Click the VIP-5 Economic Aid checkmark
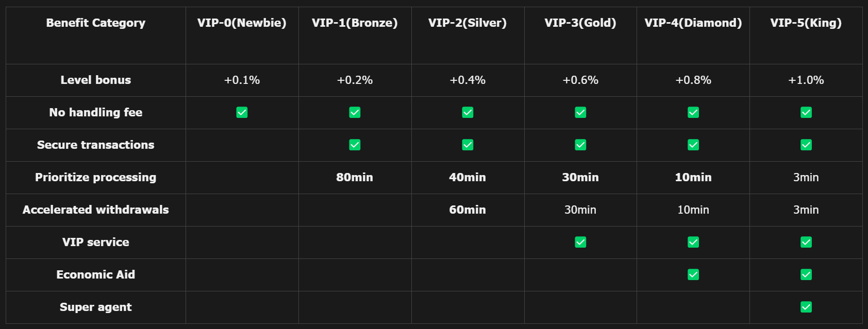Viewport: 868px width, 329px height. pyautogui.click(x=806, y=274)
